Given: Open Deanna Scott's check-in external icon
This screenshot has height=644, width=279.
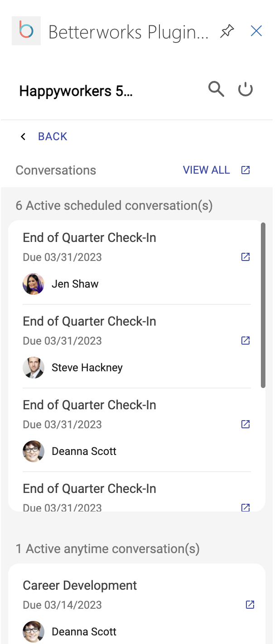Looking at the screenshot, I should [x=245, y=424].
